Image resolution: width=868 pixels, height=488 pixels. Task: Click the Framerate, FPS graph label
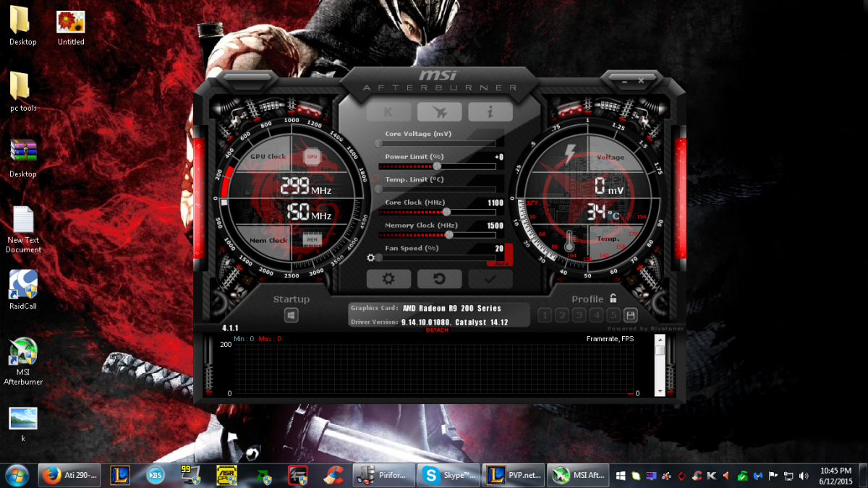pyautogui.click(x=610, y=338)
